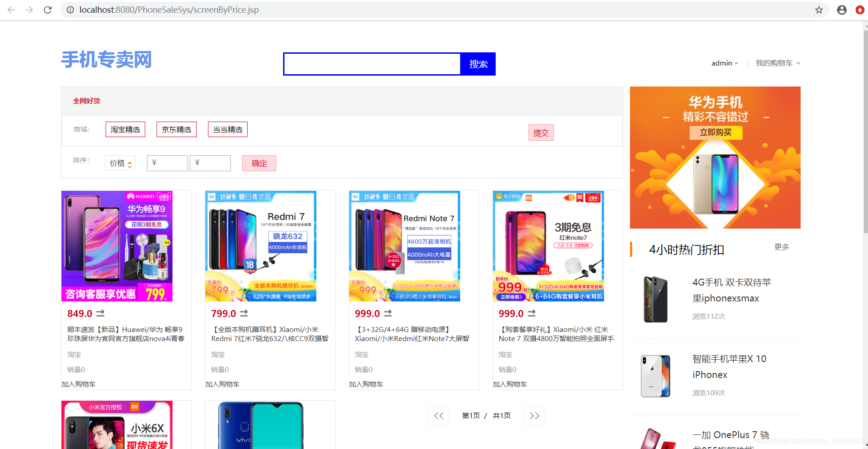
Task: Add Redmi 7 to cart
Action: click(223, 384)
